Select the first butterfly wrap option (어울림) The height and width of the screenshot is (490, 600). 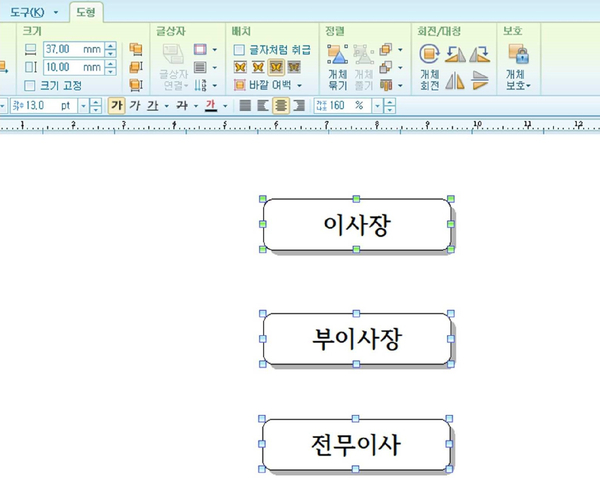[x=240, y=67]
